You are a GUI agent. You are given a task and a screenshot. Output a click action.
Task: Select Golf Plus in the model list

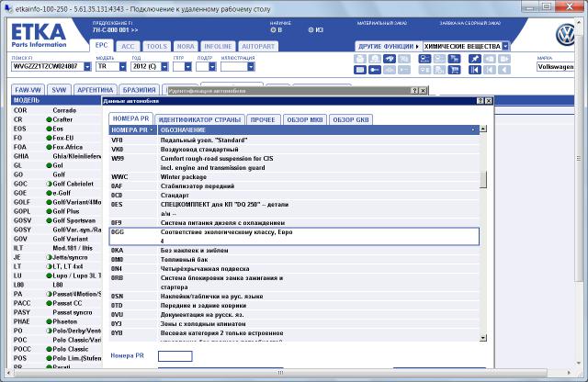tap(56, 211)
